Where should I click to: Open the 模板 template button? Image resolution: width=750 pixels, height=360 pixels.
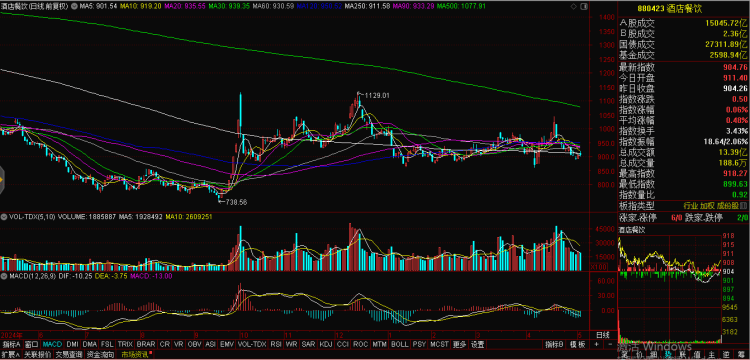(578, 344)
